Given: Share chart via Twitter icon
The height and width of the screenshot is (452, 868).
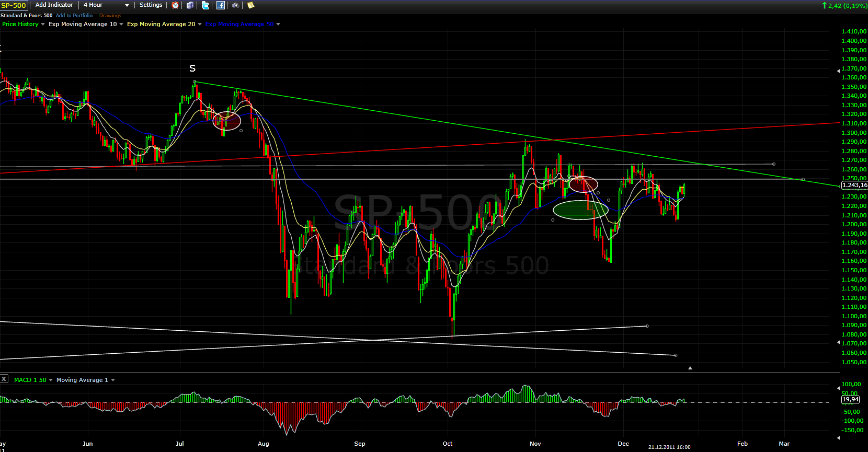Looking at the screenshot, I should click(x=205, y=5).
